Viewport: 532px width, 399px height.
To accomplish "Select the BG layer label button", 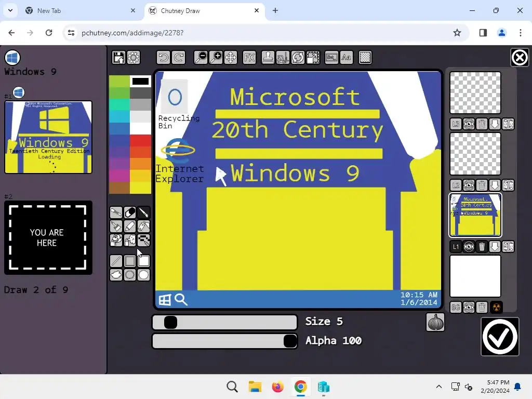I will pos(456,308).
